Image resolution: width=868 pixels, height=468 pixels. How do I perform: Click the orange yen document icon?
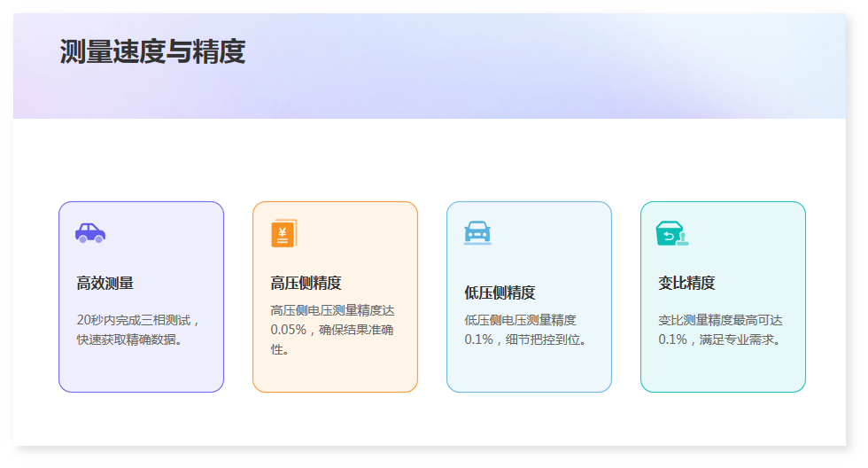[x=283, y=234]
